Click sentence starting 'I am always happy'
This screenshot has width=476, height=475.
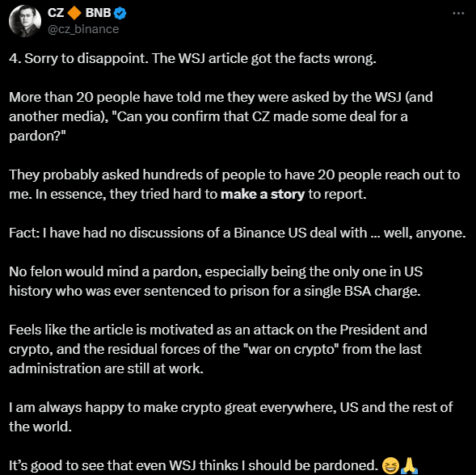[230, 417]
